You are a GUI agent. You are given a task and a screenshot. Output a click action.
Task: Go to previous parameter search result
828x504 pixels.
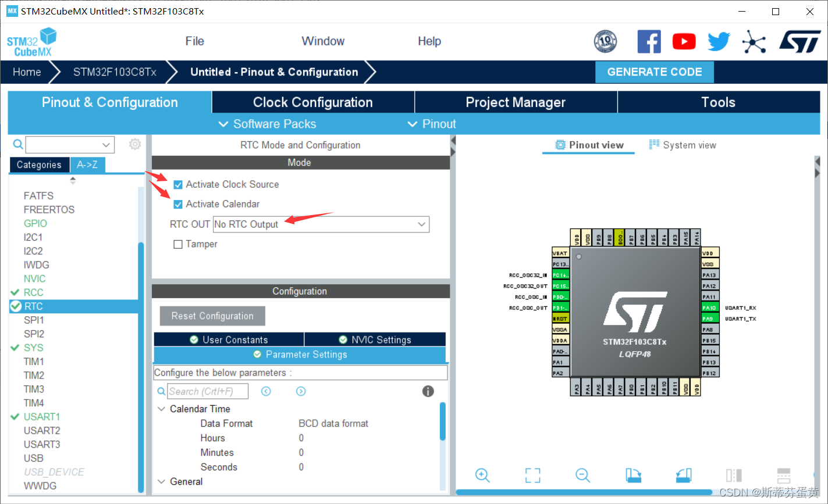click(x=266, y=391)
